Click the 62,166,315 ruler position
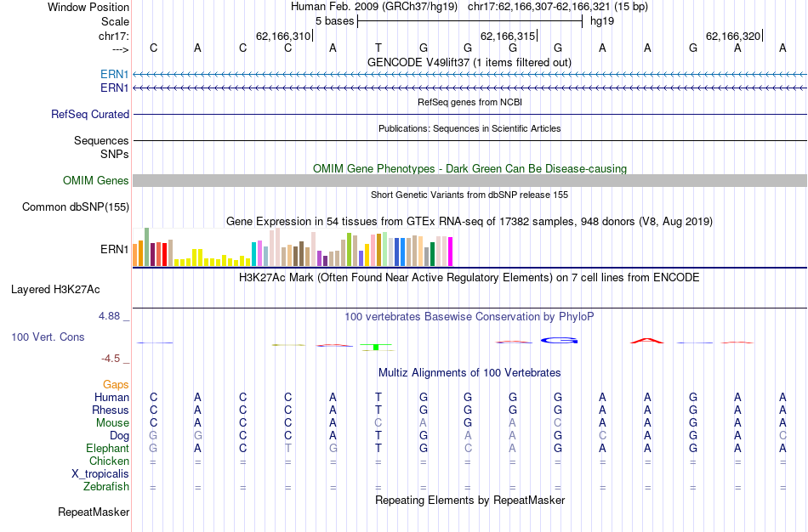This screenshot has height=532, width=808. pyautogui.click(x=508, y=36)
